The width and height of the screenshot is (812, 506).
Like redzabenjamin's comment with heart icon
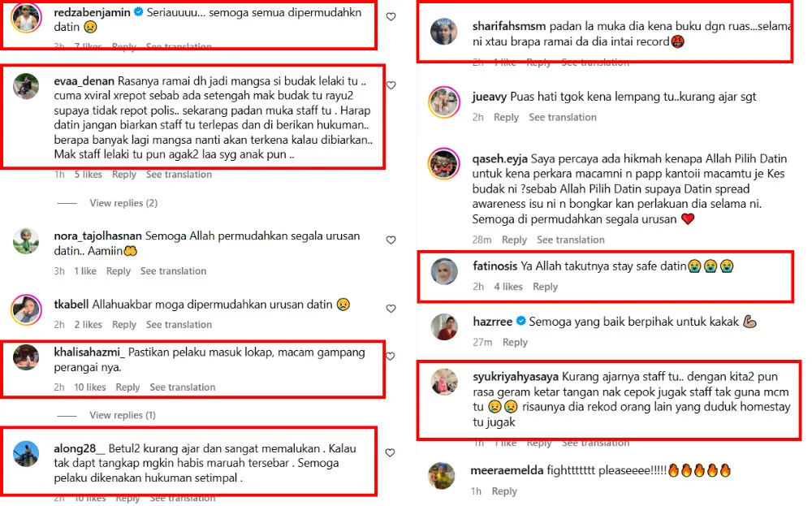391,16
